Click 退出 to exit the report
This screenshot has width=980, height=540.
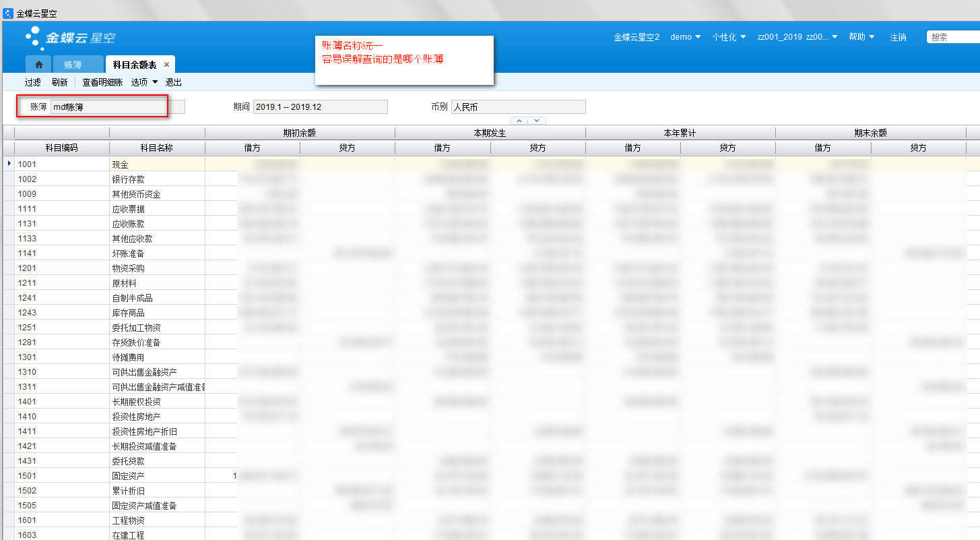pos(174,82)
